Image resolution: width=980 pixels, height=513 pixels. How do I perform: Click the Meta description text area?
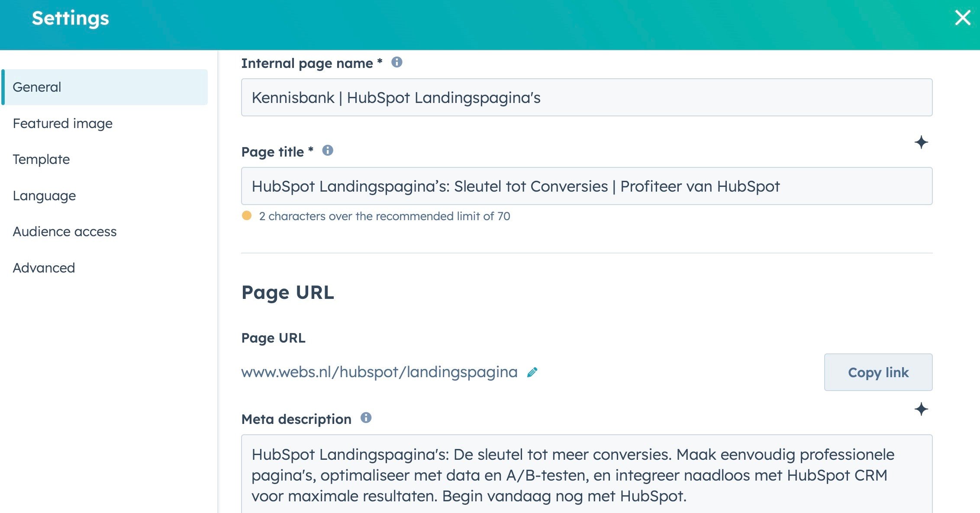pos(586,475)
